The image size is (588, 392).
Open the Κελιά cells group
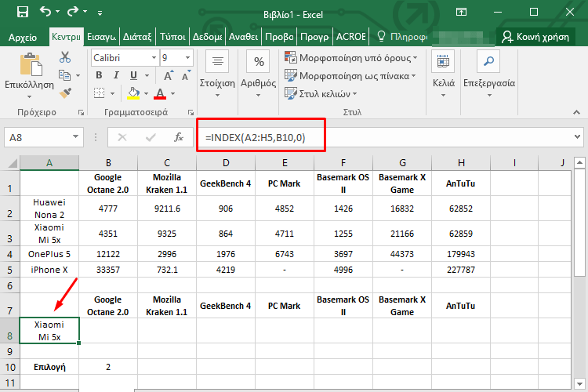(443, 74)
